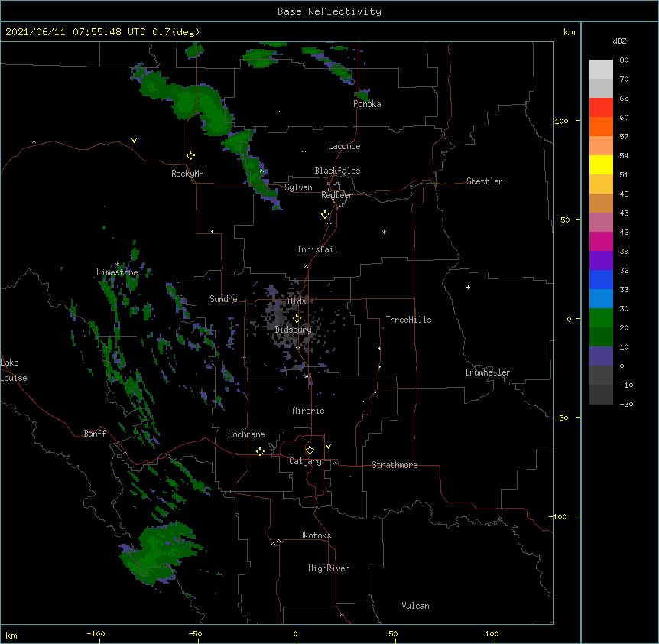Select the RedDeer label

tap(336, 195)
